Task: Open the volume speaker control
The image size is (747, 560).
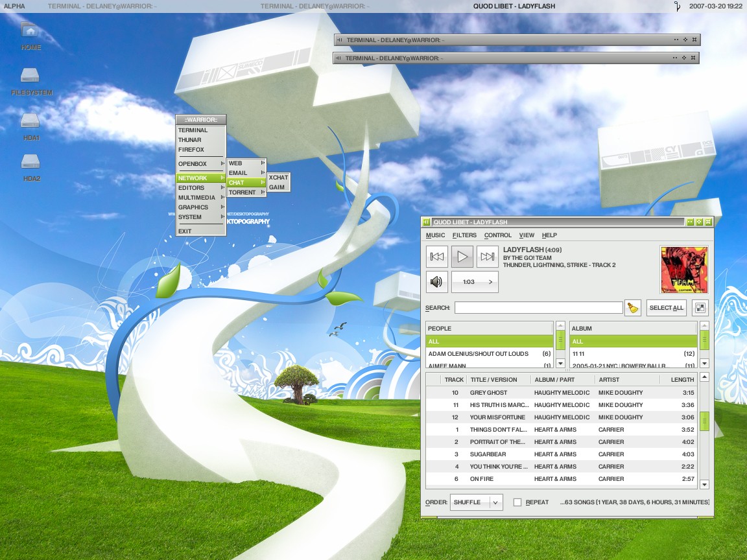Action: [437, 282]
